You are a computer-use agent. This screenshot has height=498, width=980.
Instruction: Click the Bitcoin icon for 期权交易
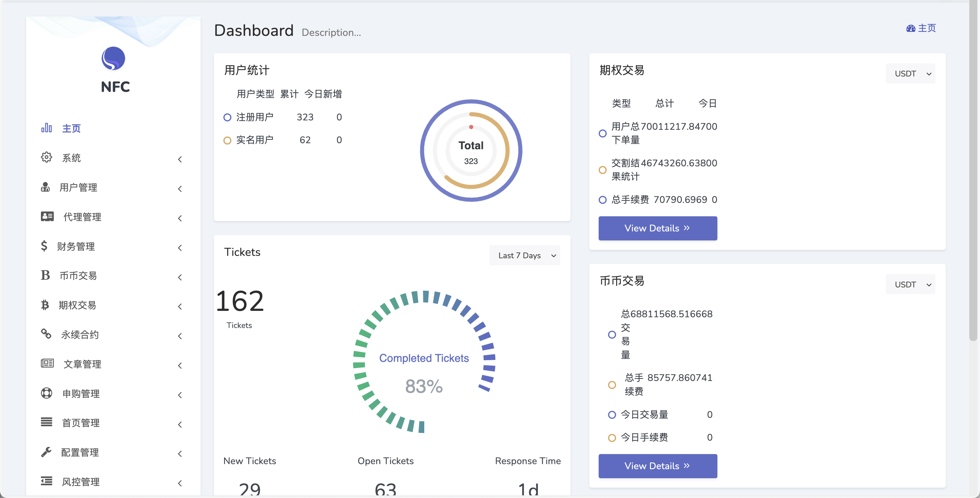[x=45, y=305]
